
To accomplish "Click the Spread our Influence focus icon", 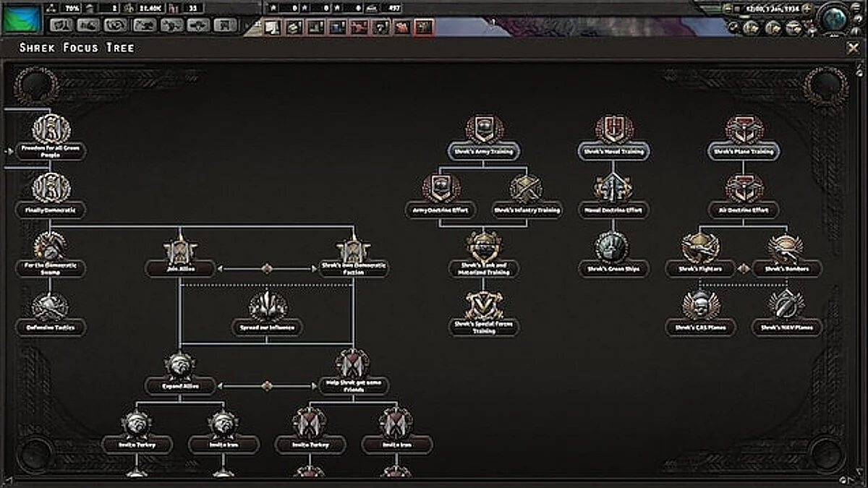I will click(266, 306).
